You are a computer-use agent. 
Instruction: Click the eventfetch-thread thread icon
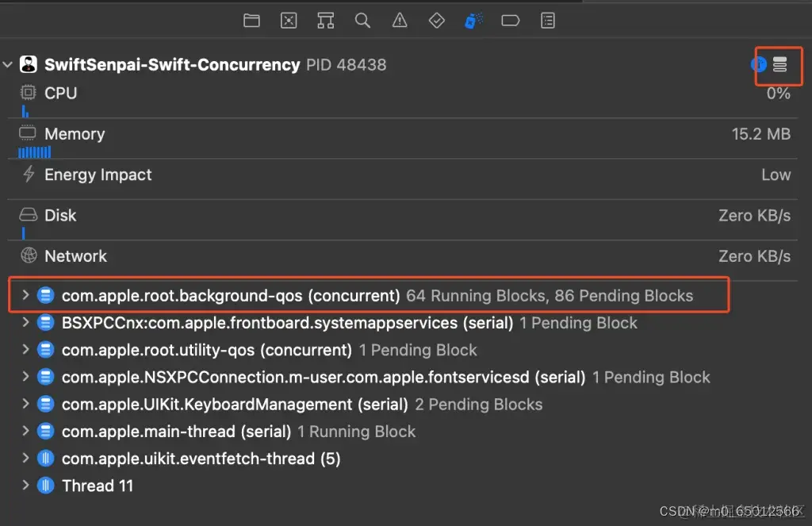pyautogui.click(x=45, y=458)
